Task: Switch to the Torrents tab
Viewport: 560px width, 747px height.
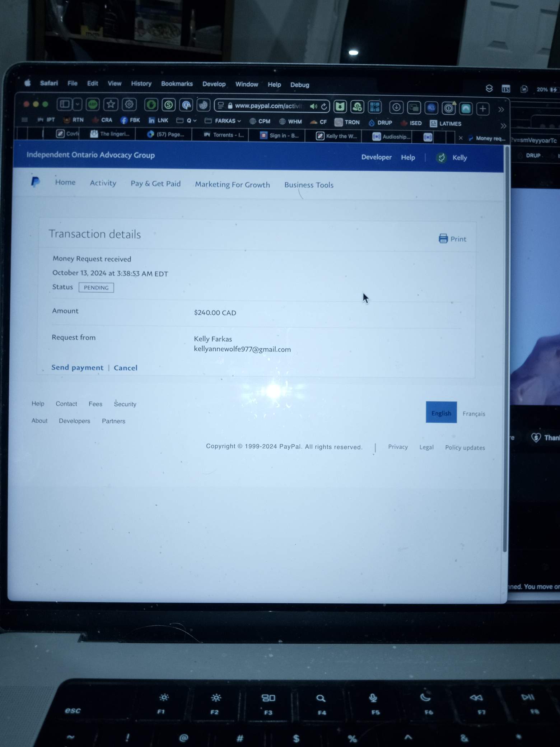Action: coord(223,135)
